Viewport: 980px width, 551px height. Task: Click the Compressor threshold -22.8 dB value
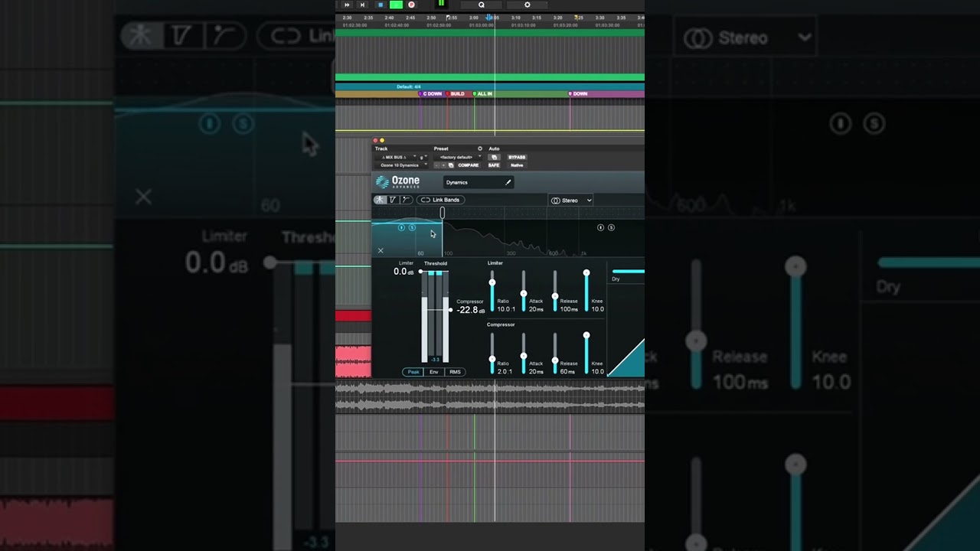[471, 310]
